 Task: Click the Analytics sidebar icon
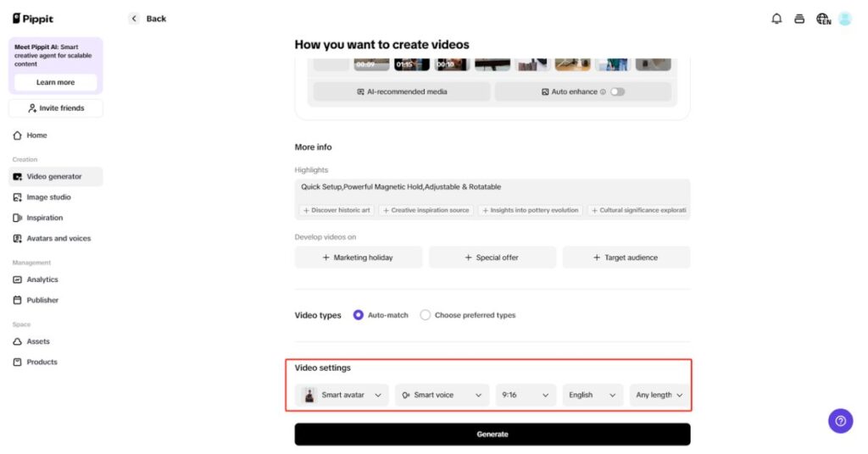point(18,280)
